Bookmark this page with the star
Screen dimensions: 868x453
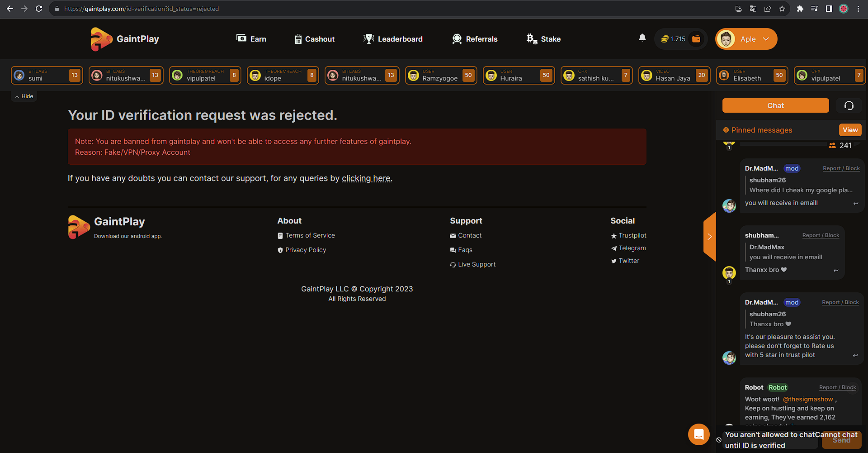782,9
